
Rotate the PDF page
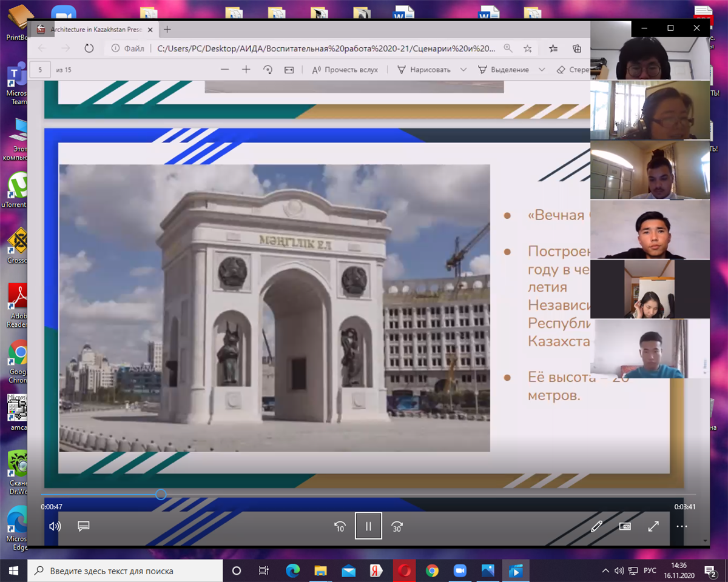[268, 70]
